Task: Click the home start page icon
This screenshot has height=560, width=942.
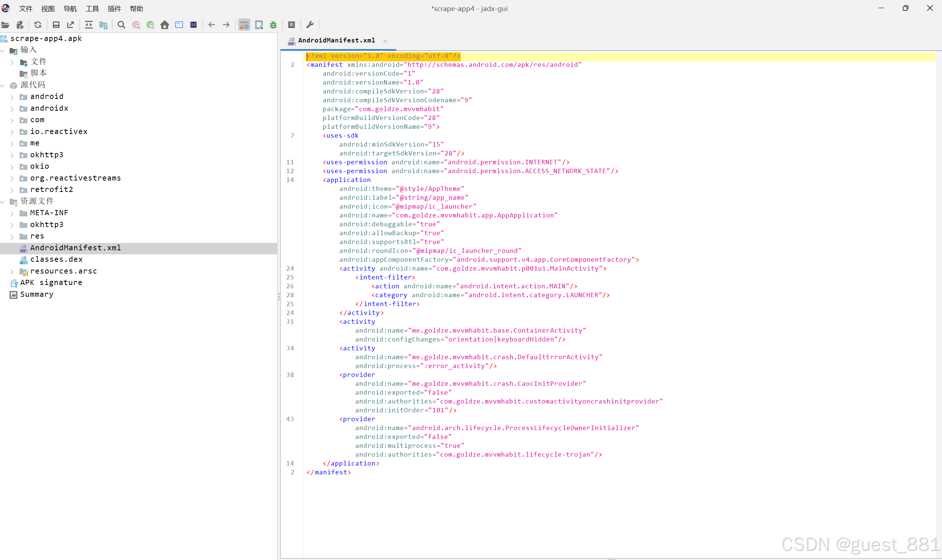Action: (165, 25)
